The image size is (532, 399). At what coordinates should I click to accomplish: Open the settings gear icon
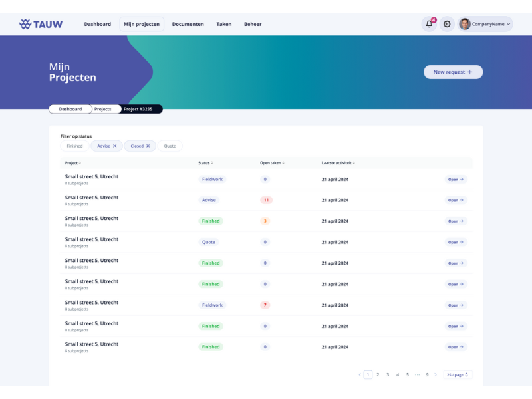447,24
